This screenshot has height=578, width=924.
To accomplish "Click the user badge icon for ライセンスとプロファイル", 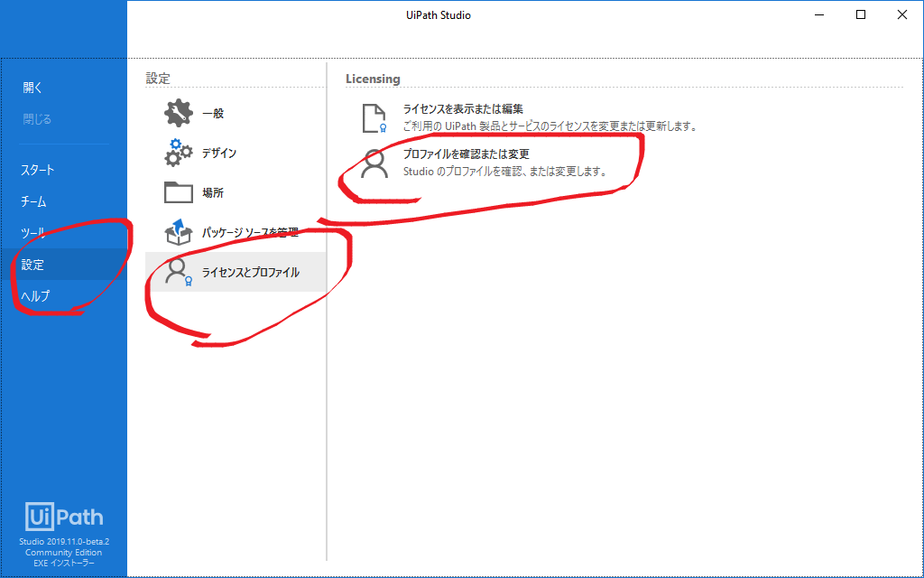I will pyautogui.click(x=179, y=272).
